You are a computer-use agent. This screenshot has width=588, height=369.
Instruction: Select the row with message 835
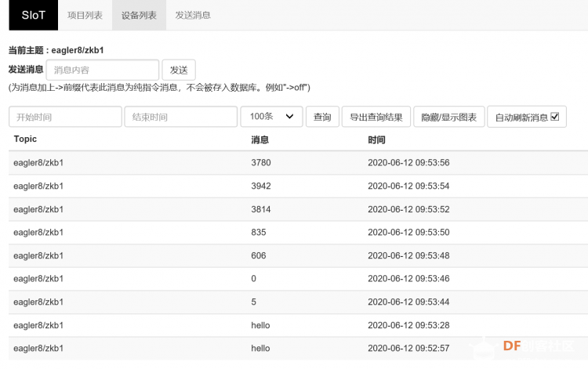[x=298, y=232]
